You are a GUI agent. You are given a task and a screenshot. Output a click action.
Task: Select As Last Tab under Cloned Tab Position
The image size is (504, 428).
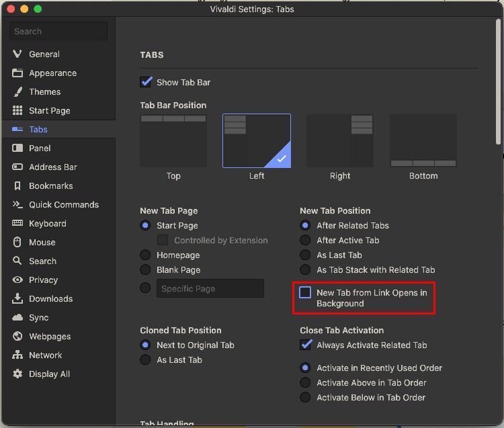click(x=145, y=359)
